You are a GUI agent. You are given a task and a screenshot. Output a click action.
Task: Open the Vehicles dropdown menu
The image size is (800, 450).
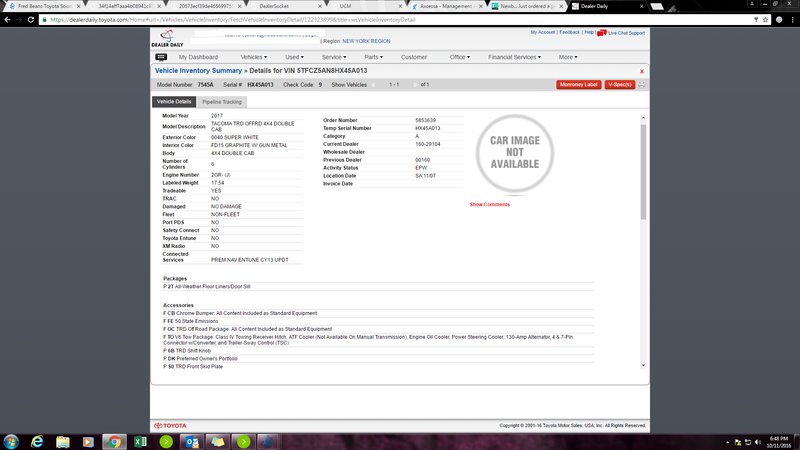pyautogui.click(x=254, y=57)
